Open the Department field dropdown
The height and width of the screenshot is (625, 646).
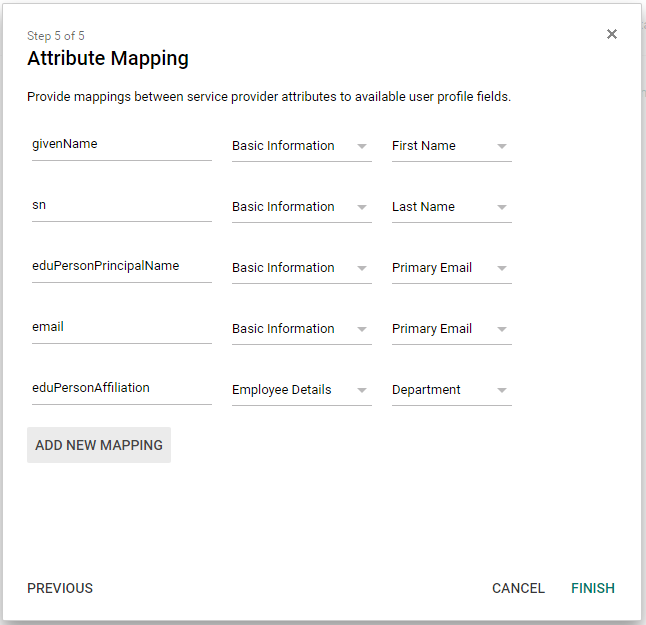[451, 390]
